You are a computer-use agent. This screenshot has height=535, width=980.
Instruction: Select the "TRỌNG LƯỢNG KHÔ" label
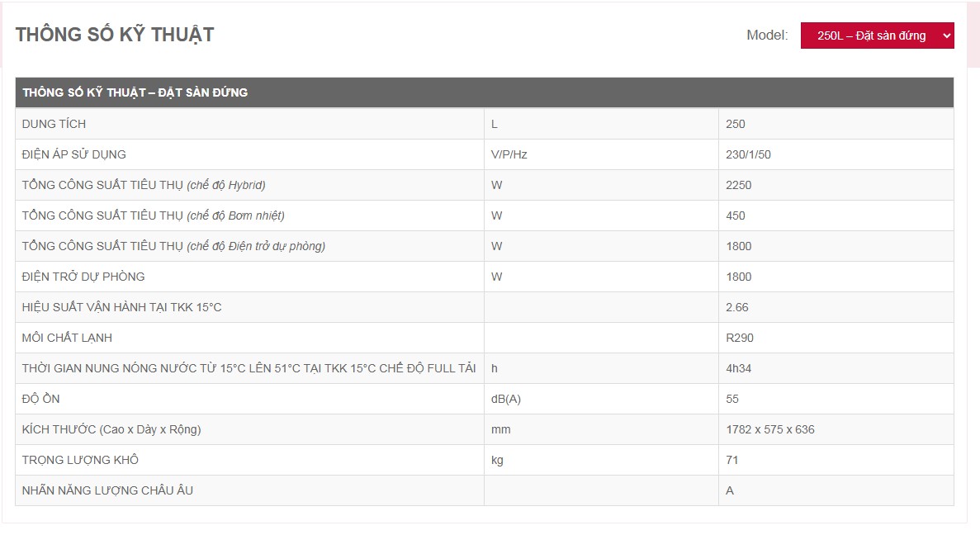(80, 460)
